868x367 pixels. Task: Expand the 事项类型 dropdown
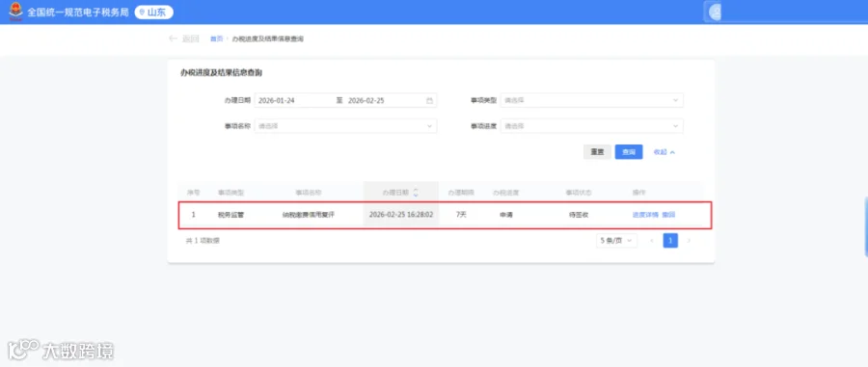(592, 100)
